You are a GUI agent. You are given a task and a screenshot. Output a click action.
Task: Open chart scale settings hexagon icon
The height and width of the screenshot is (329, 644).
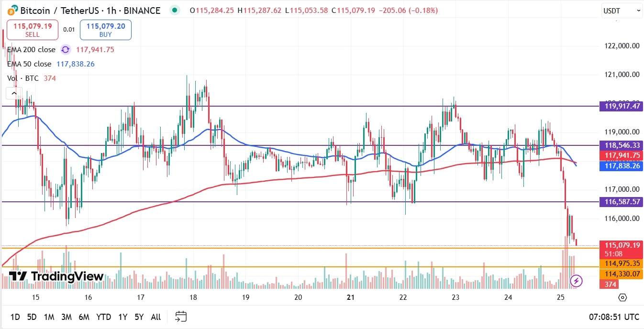(x=622, y=297)
